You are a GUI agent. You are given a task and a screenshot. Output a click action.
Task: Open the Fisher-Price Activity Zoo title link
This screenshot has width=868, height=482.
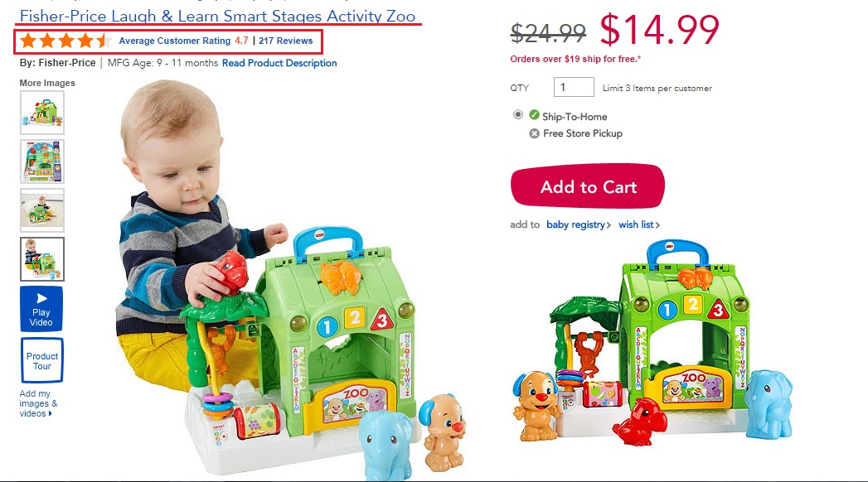217,16
